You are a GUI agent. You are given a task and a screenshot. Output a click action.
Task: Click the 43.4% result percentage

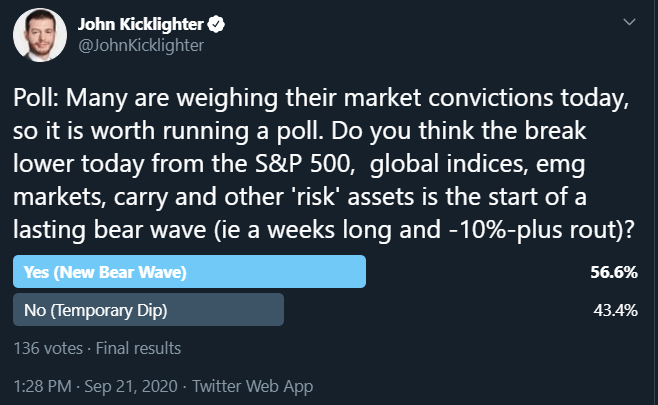point(616,310)
